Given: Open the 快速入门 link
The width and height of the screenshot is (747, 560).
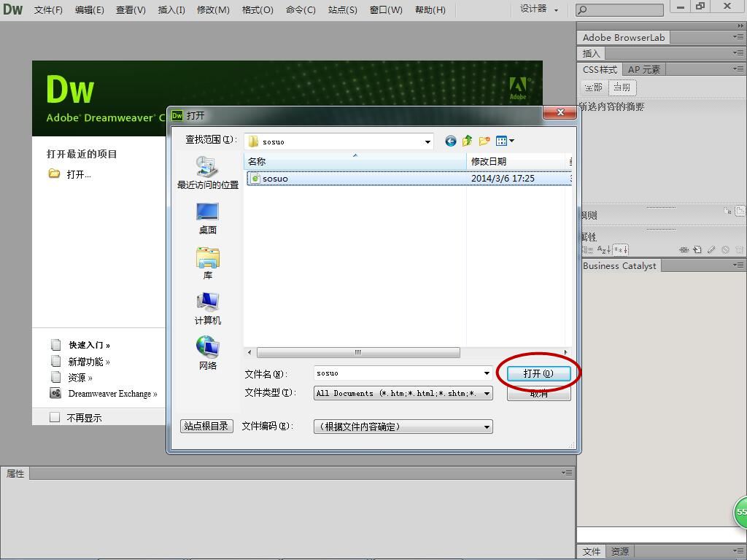Looking at the screenshot, I should pos(89,345).
